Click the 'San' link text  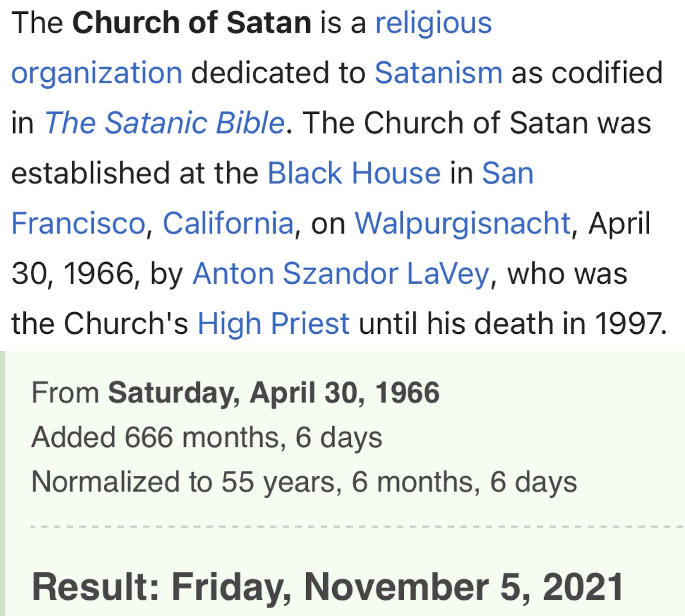coord(507,173)
